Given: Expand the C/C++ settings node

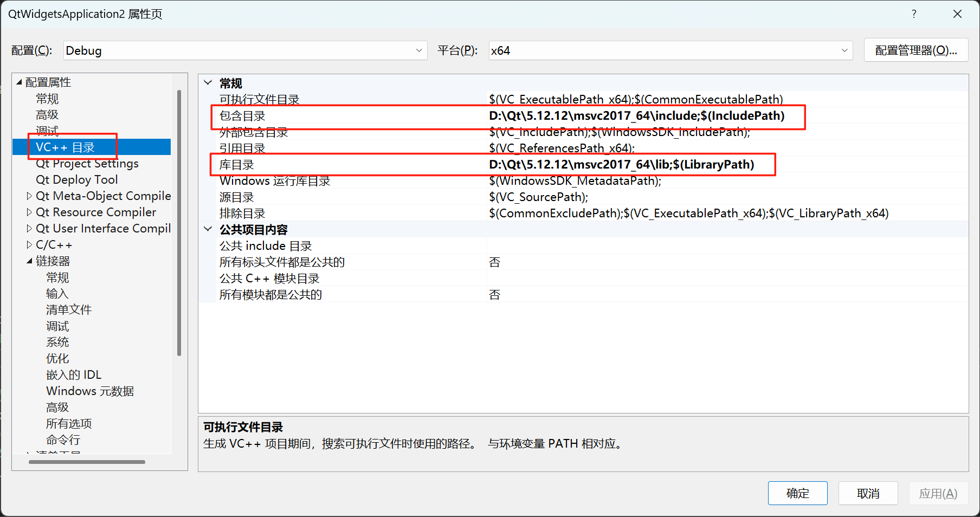Looking at the screenshot, I should pyautogui.click(x=29, y=244).
